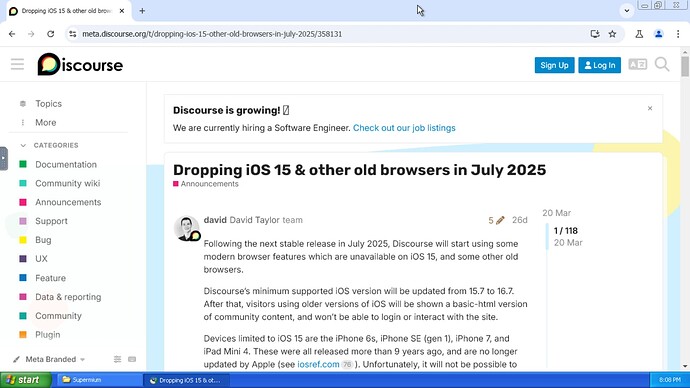Click the keyboard shortcuts icon in sidebar footer
This screenshot has width=690, height=388.
(132, 359)
